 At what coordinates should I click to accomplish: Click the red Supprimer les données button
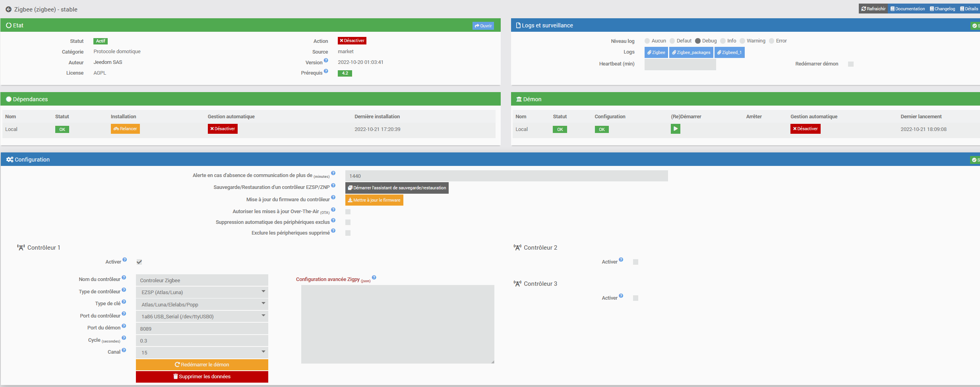(202, 377)
